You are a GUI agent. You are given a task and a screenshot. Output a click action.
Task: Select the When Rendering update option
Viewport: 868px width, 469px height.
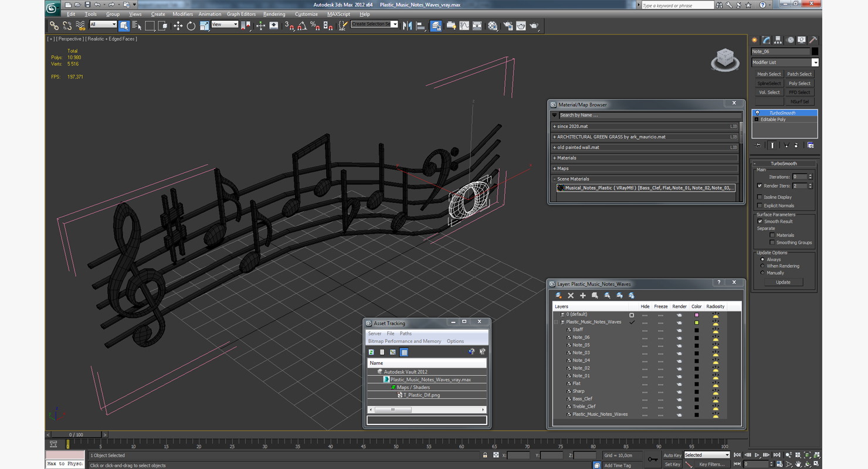(x=762, y=266)
